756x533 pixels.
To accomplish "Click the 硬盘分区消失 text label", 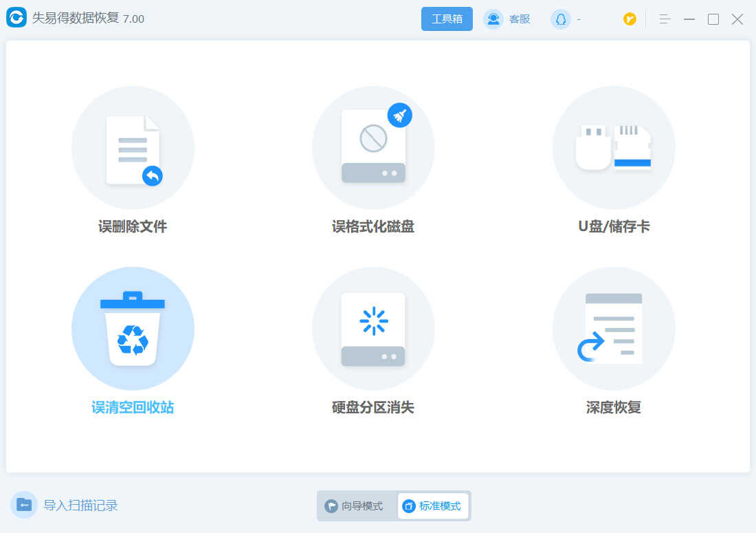I will pyautogui.click(x=373, y=407).
